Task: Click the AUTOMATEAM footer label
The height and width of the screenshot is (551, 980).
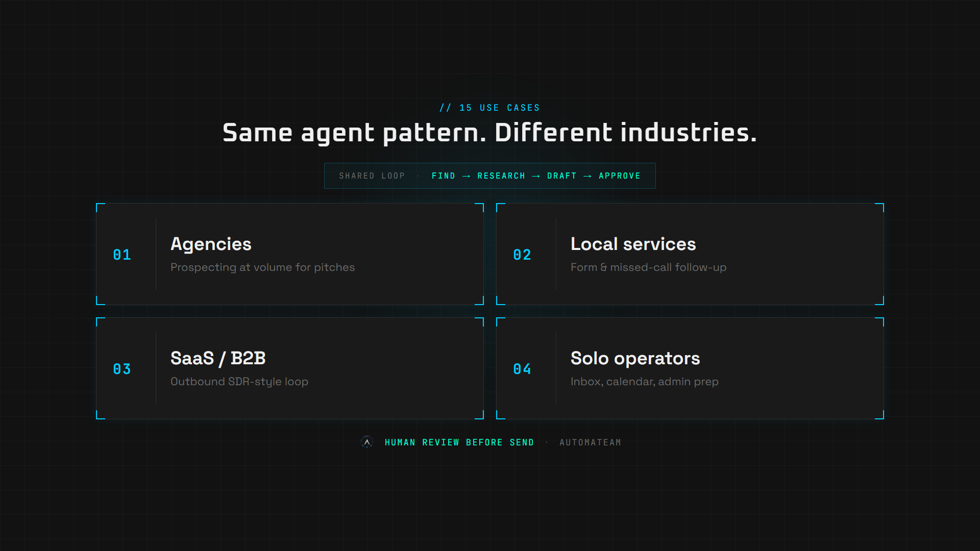Action: (x=590, y=442)
